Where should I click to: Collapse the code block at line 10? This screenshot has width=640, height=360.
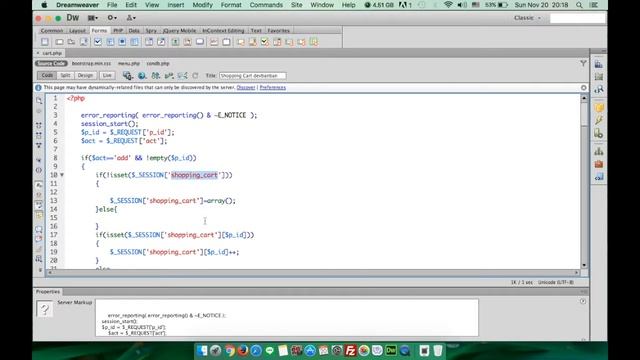(62, 175)
